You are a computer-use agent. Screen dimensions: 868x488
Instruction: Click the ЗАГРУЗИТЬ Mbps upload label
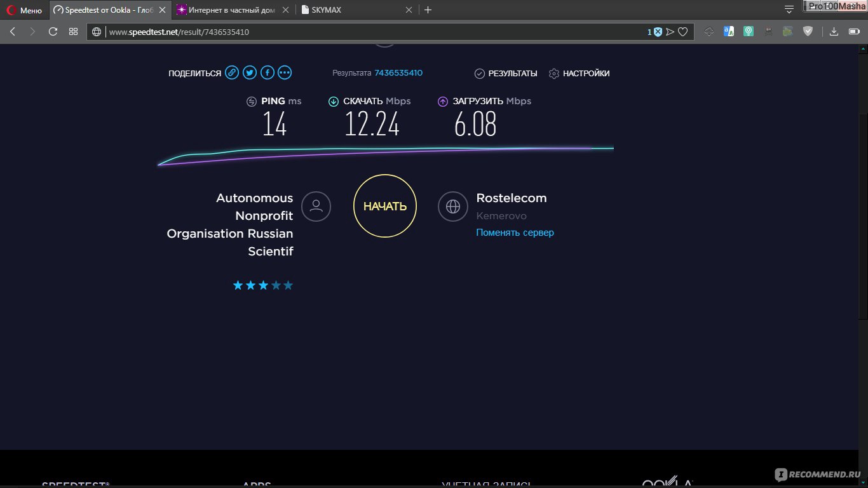pos(492,101)
